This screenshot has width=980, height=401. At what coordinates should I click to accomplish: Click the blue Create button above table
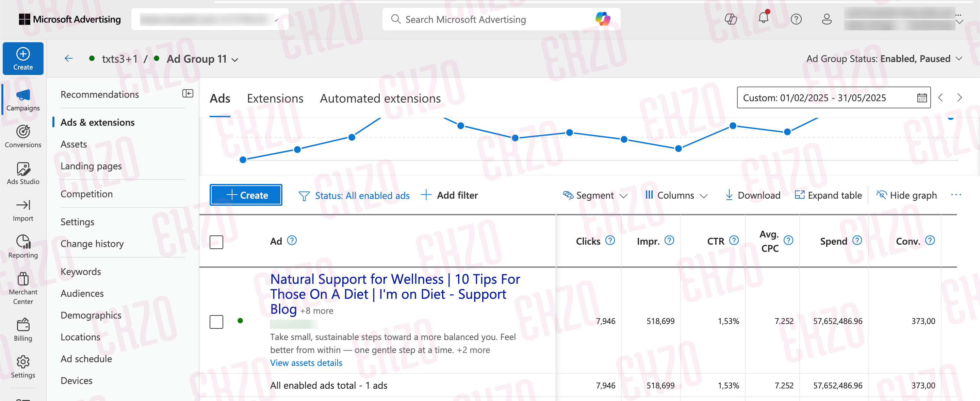point(246,195)
